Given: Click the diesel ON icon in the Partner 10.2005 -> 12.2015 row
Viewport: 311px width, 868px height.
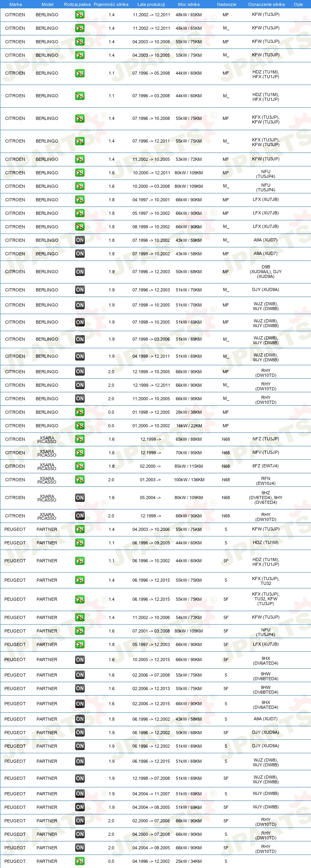Looking at the screenshot, I should point(80,660).
